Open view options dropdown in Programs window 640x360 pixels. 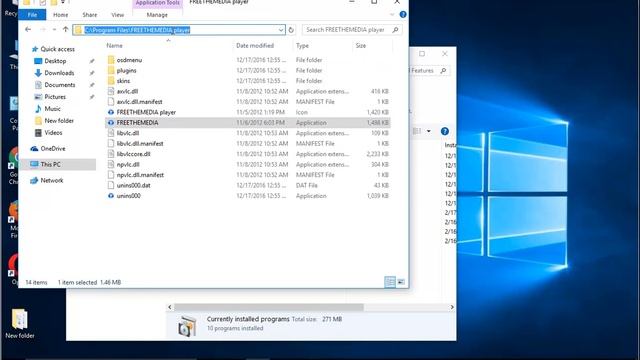point(429,131)
